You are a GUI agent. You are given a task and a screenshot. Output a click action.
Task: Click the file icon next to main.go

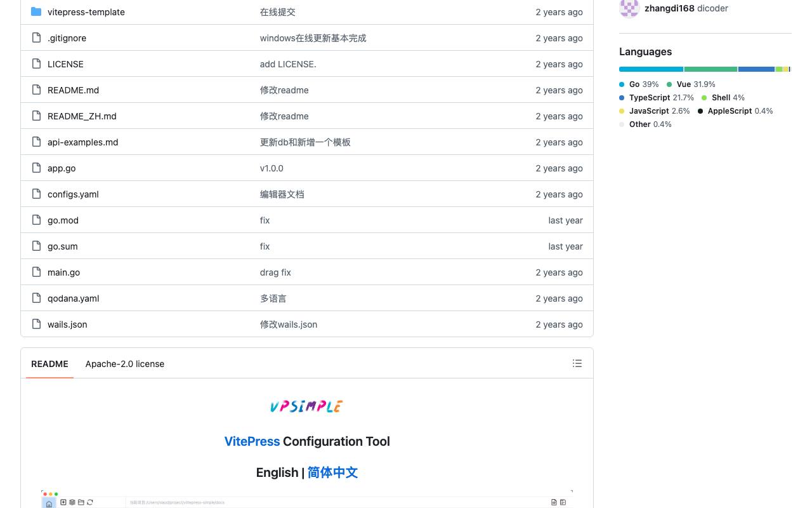pos(36,272)
